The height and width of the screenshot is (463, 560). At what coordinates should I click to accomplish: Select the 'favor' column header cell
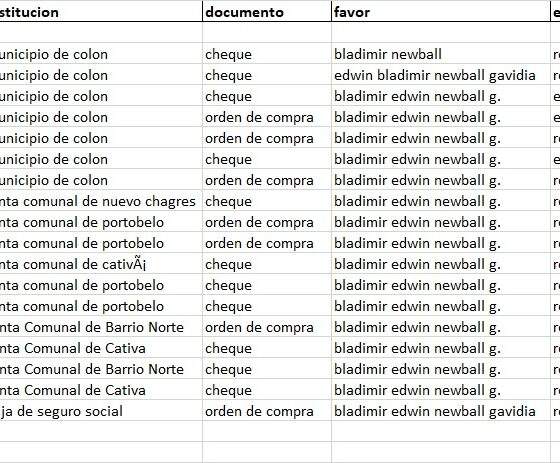pyautogui.click(x=441, y=12)
